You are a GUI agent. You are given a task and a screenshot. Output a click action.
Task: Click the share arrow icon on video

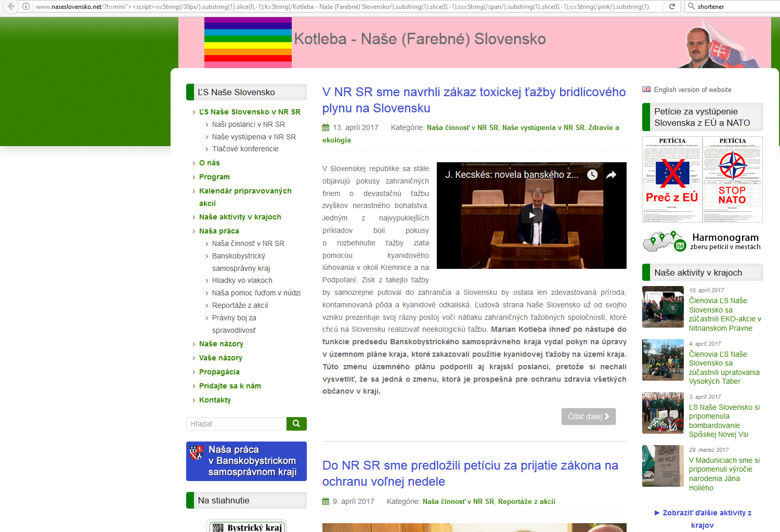tap(612, 175)
